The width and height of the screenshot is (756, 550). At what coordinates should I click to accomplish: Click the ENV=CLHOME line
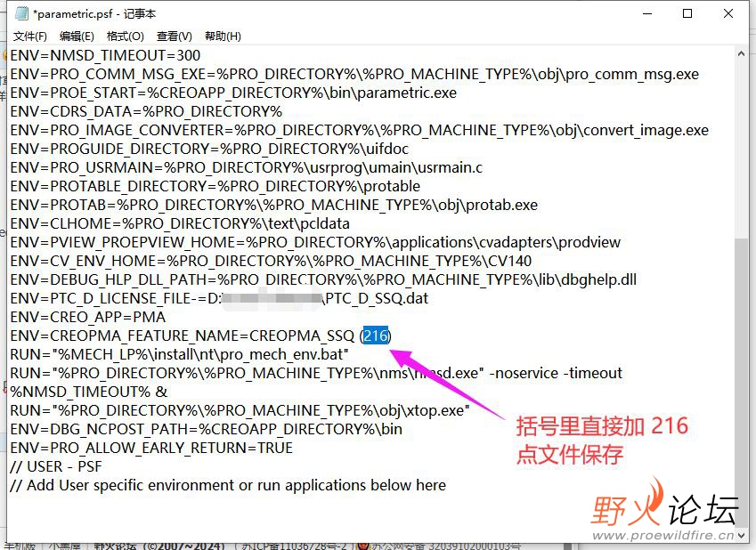[x=180, y=223]
